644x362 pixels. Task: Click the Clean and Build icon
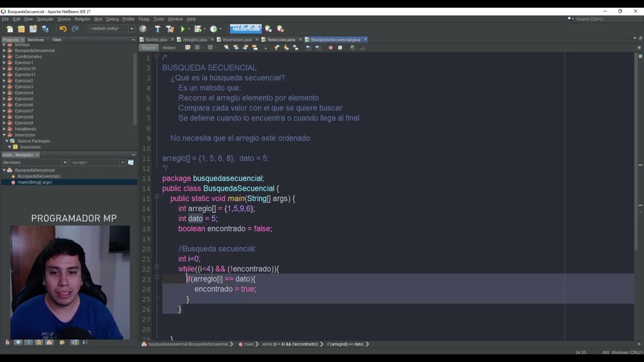(170, 29)
